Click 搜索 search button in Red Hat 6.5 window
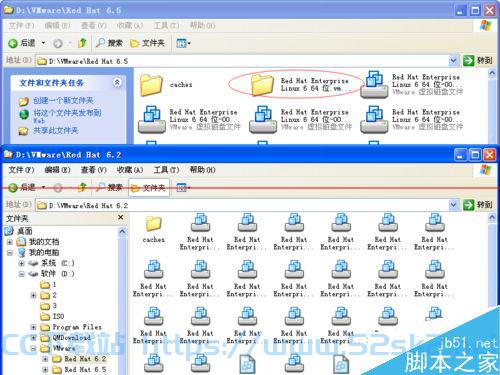 (x=109, y=43)
